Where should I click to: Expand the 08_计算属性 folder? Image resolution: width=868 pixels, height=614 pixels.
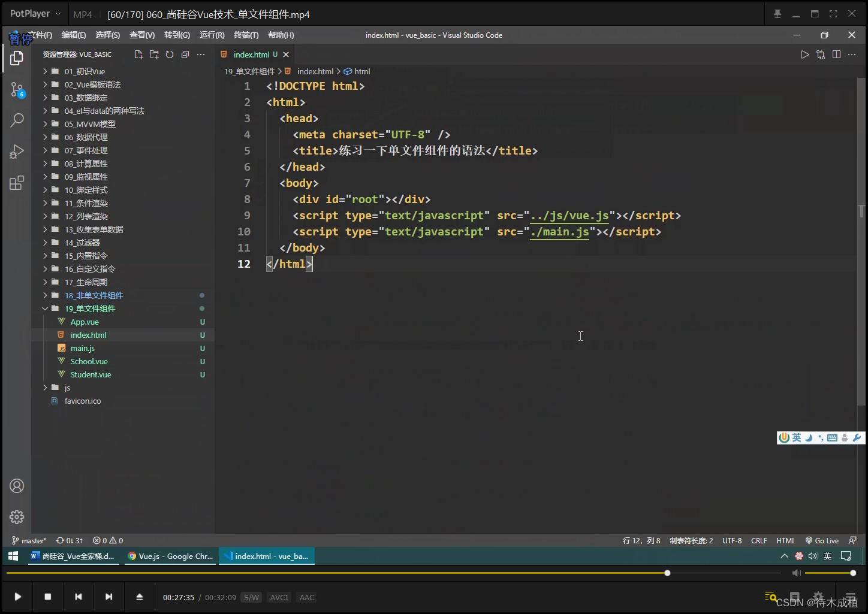(123, 164)
